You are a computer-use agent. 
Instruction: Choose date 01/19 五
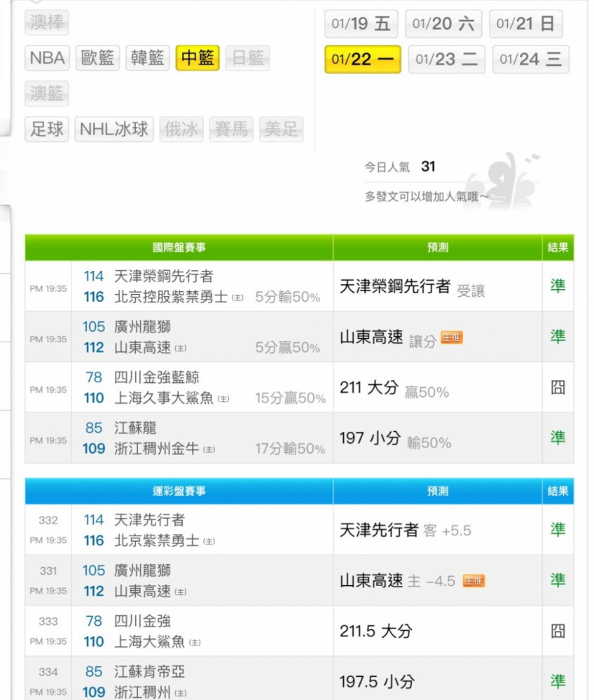(x=361, y=24)
